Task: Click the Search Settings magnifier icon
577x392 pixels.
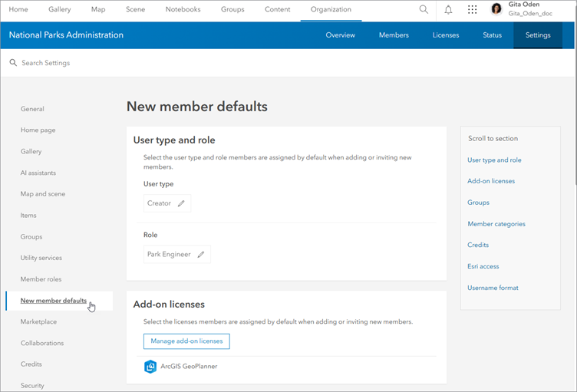Action: pyautogui.click(x=13, y=63)
